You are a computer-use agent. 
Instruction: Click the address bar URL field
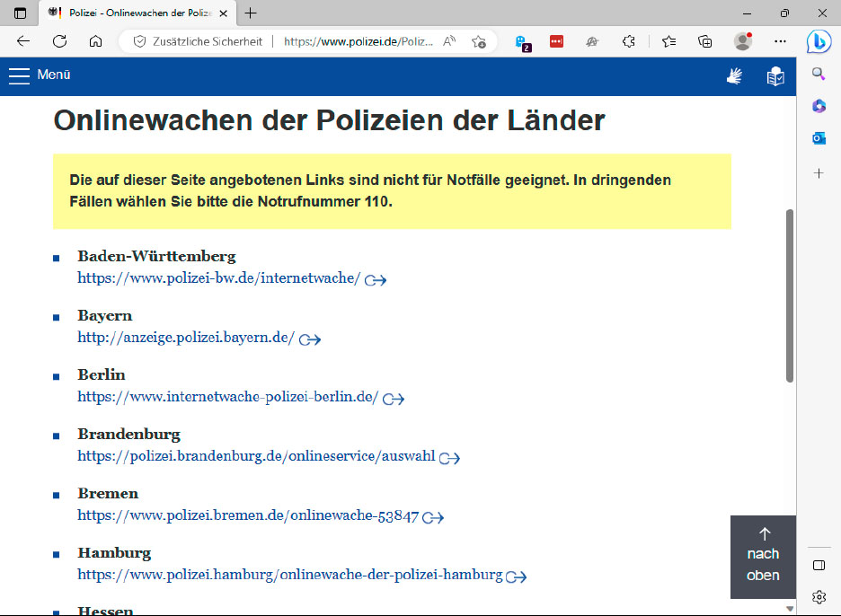(x=359, y=41)
